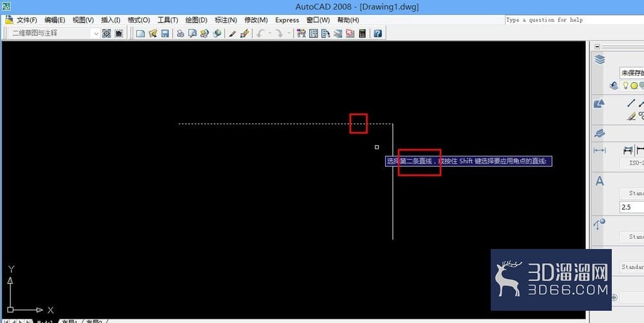Screen dimensions: 644x323
Task: Open the 标注(N) menu
Action: 226,20
